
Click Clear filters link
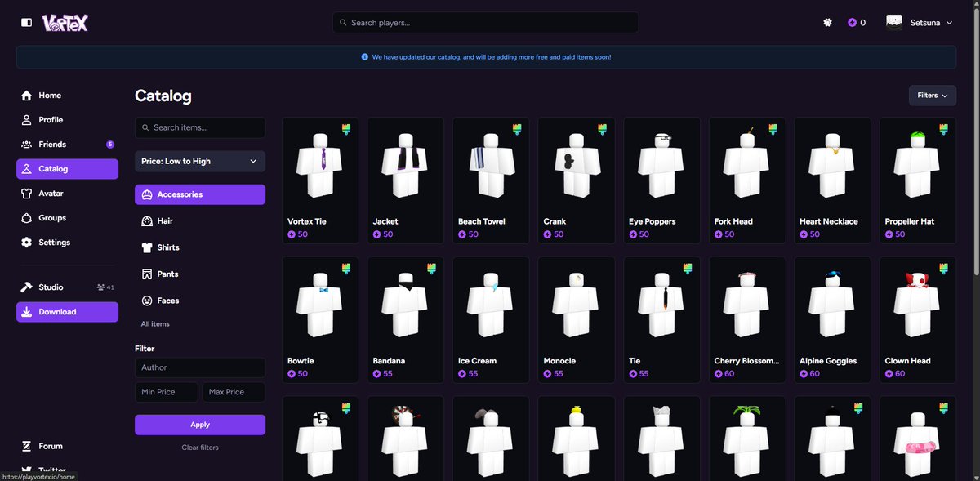tap(200, 448)
